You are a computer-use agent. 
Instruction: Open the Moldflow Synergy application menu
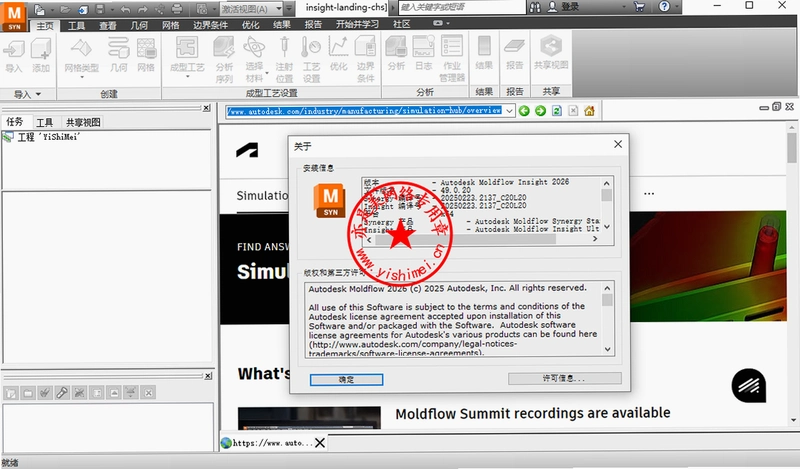[14, 16]
